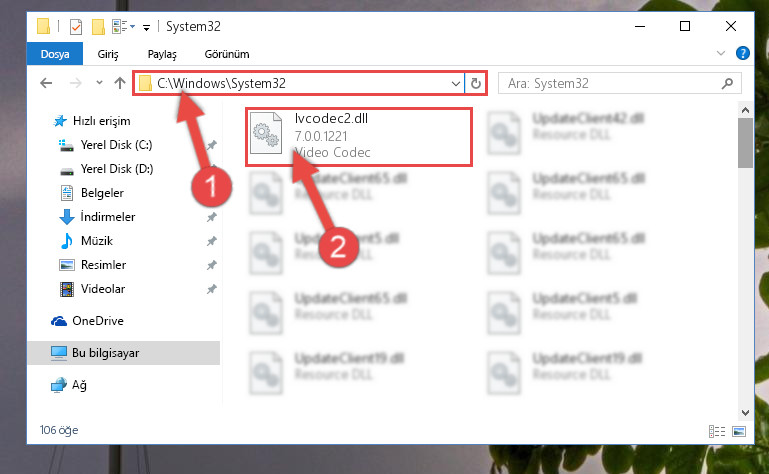Click the Properties checkmark quick access icon
Viewport: 769px width, 474px height.
click(76, 26)
